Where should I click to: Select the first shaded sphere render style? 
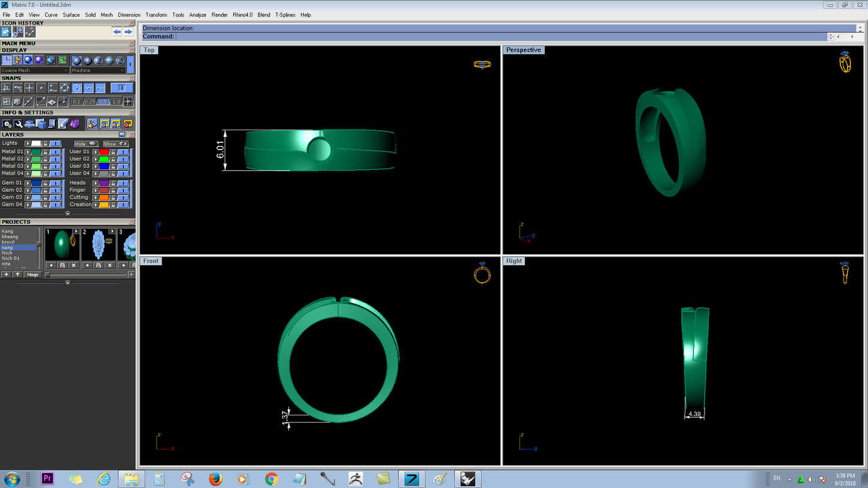77,61
